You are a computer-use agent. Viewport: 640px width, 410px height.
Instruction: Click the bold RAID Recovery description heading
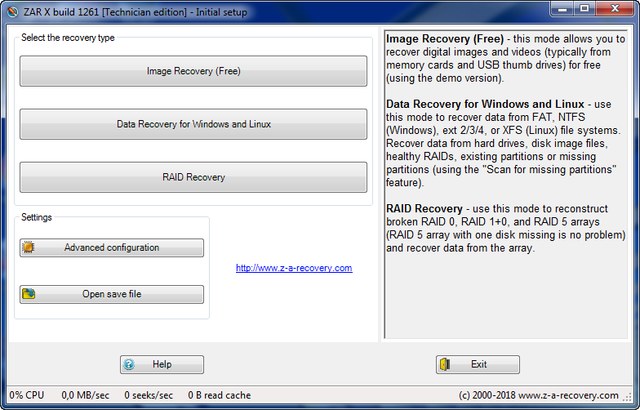[424, 208]
